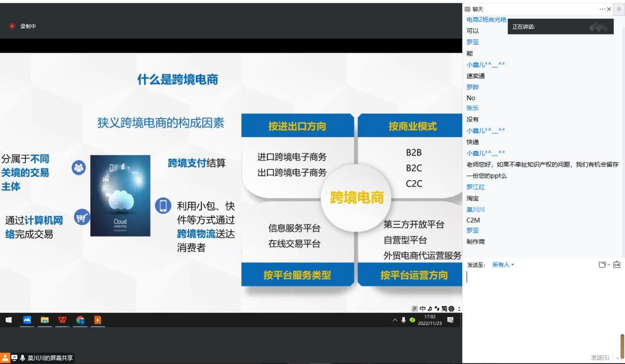Click the screen-share icon in bottom-left status bar

(x=13, y=358)
